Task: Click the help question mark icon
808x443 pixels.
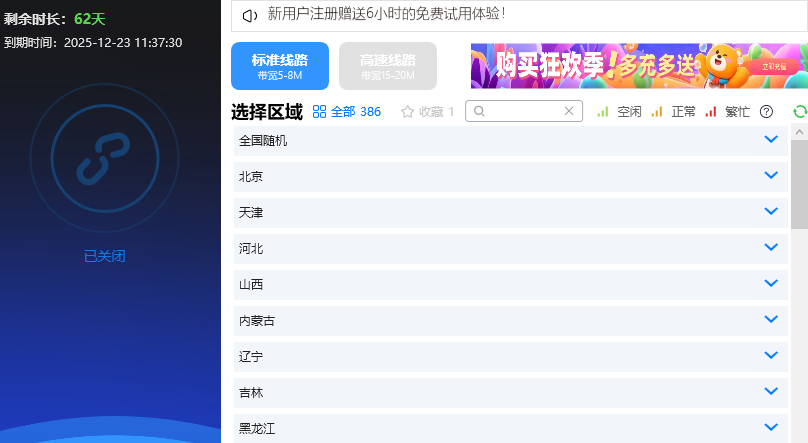Action: point(767,112)
